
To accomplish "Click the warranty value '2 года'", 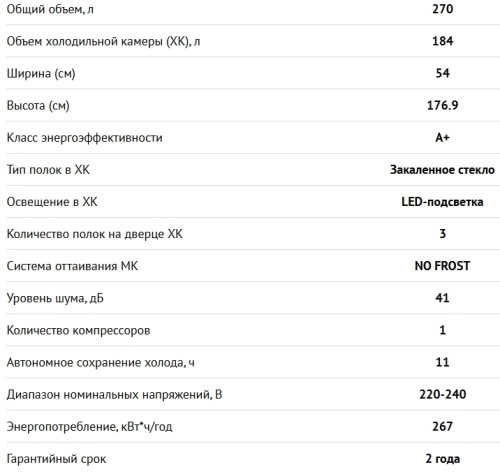I will click(442, 459).
